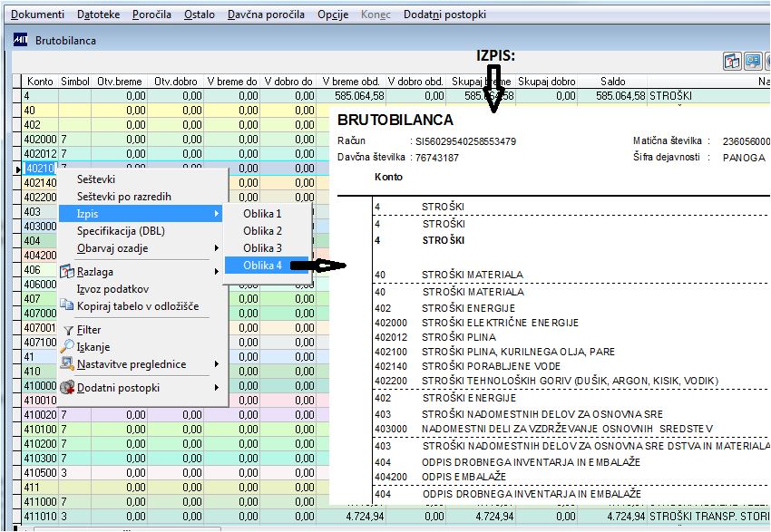Click the help book toolbar icon
Screen dimensions: 771x532
(x=732, y=61)
